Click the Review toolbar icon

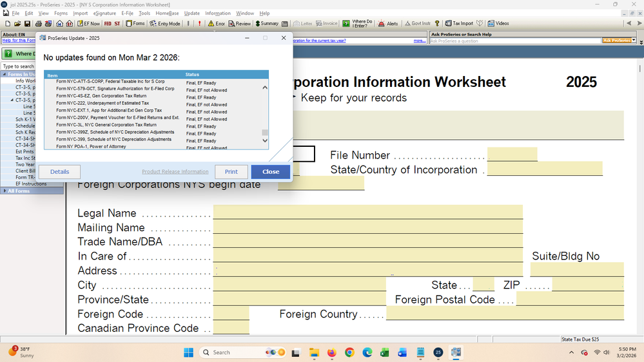[x=239, y=24]
